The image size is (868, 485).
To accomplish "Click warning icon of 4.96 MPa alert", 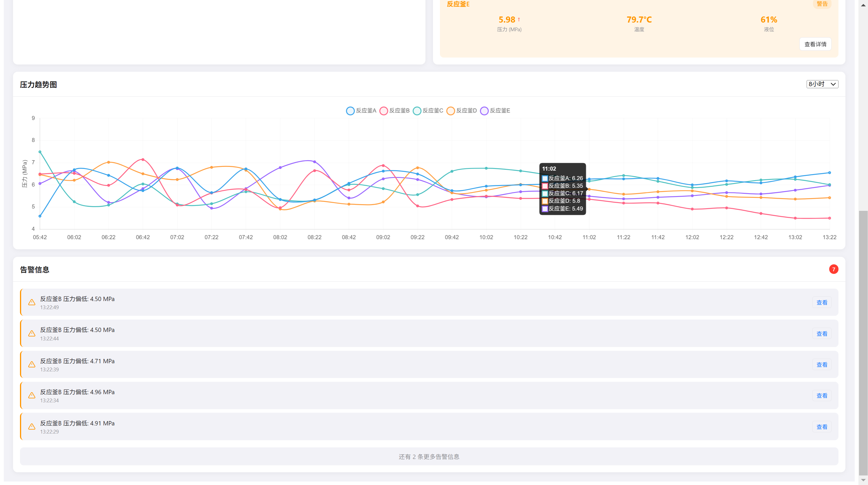I will [32, 395].
